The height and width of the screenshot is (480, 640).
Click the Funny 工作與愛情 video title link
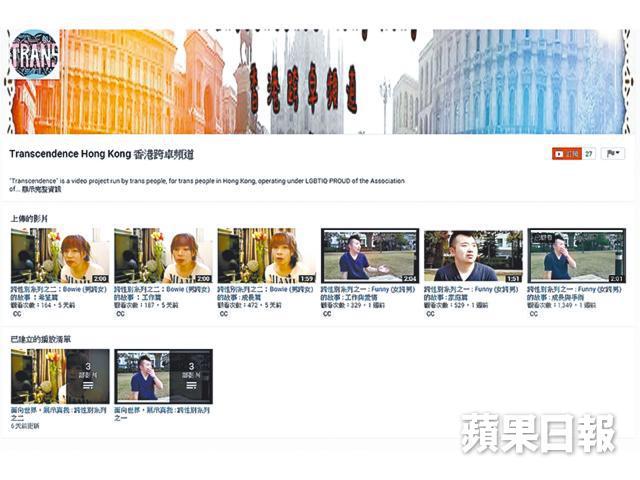(x=368, y=293)
